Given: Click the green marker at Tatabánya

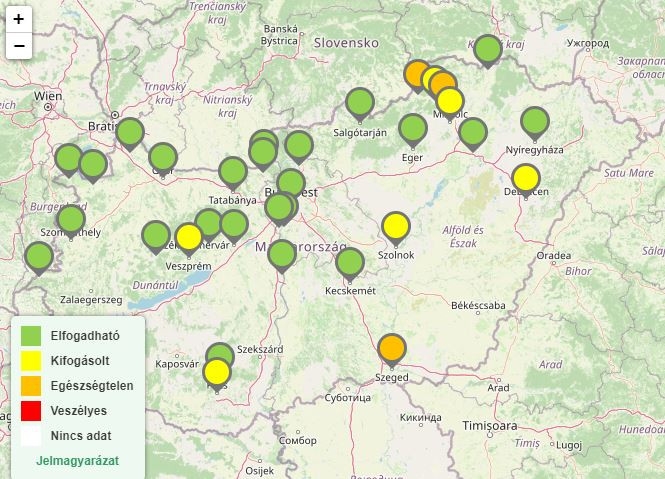Looking at the screenshot, I should click(x=233, y=172).
